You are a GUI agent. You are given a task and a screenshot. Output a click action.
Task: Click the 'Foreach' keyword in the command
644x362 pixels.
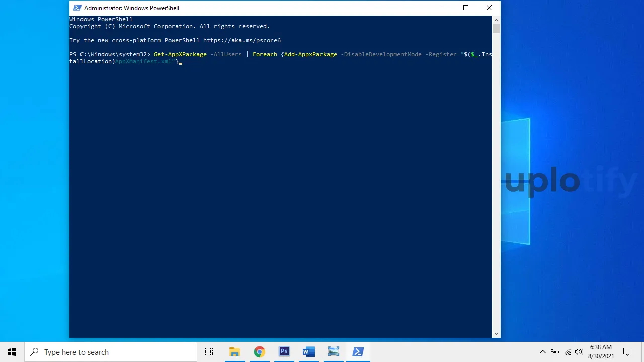265,54
